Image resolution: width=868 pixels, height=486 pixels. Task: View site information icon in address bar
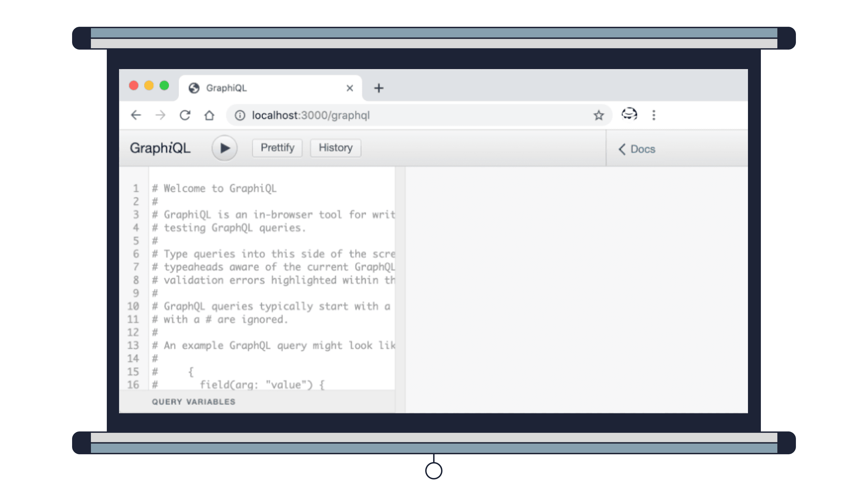(240, 115)
